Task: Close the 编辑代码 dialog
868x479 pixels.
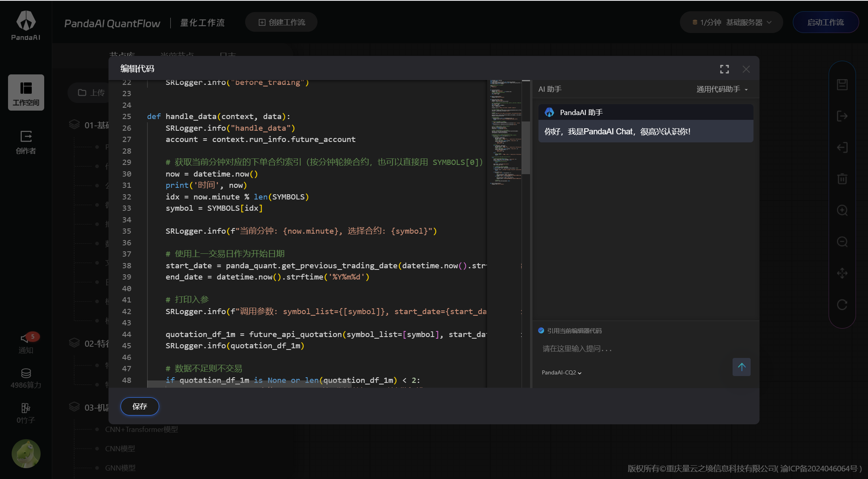Action: click(746, 69)
